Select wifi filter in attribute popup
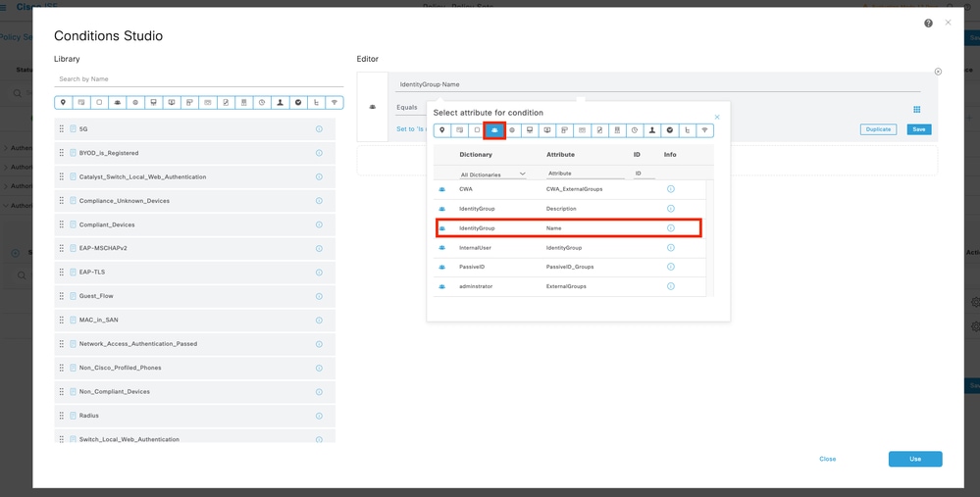The image size is (980, 497). pyautogui.click(x=704, y=130)
